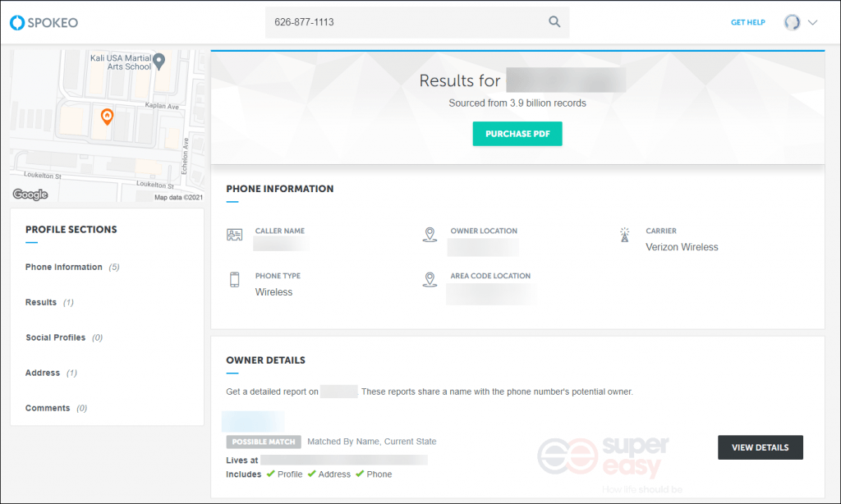Click Kali USA Martial Arts School marker
This screenshot has height=504, width=841.
tap(159, 62)
